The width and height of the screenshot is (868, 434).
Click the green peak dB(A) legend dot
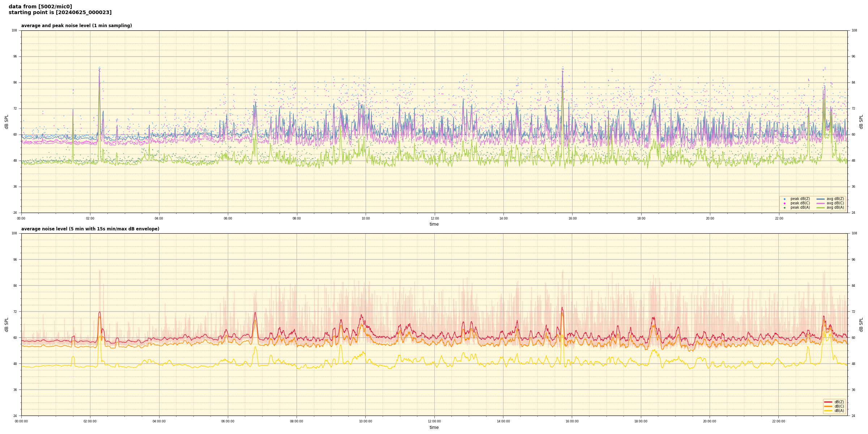784,208
